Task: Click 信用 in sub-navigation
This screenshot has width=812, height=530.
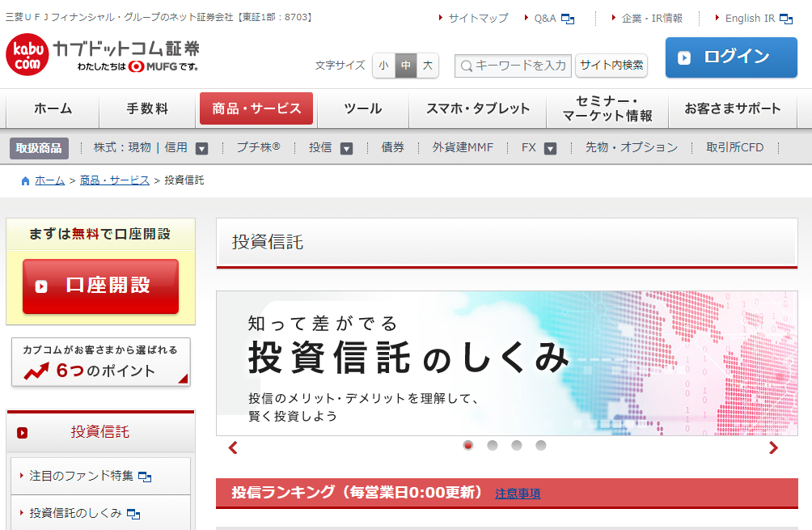Action: [176, 147]
